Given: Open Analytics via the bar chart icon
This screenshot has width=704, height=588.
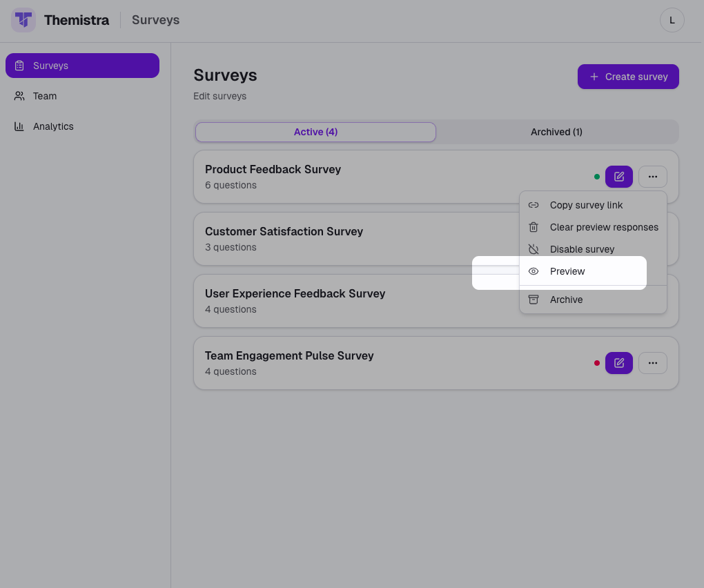Looking at the screenshot, I should (19, 126).
